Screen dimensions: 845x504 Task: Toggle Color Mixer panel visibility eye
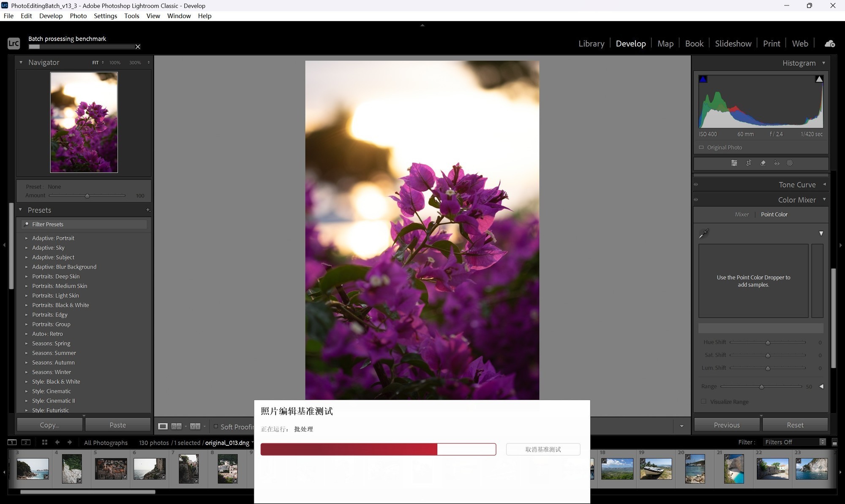point(696,200)
